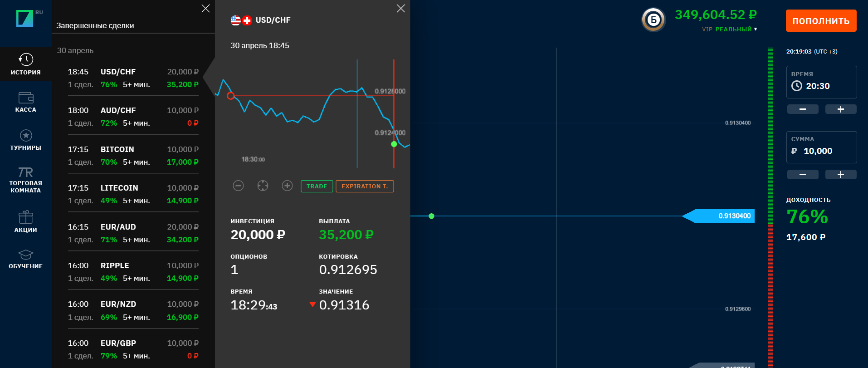Click the trader sentiment green-red bar
Screen dimensions: 868x368
pos(770,207)
